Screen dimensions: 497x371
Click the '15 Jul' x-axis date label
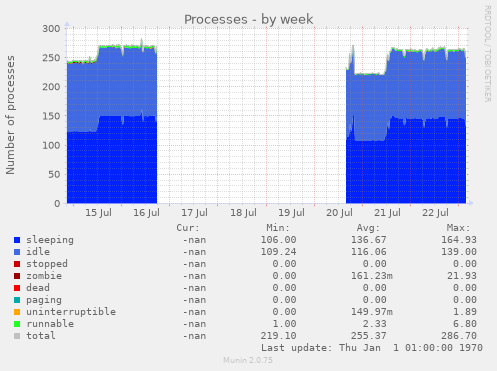98,213
